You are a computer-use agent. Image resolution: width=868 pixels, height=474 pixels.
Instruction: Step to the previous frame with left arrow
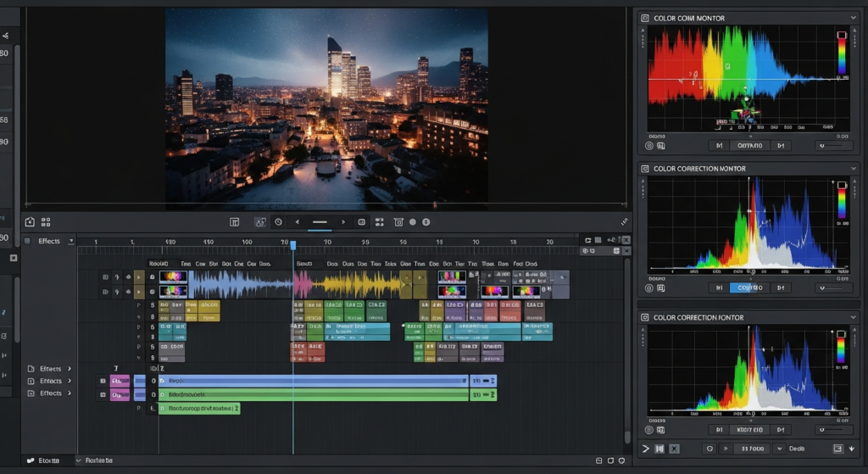click(297, 222)
